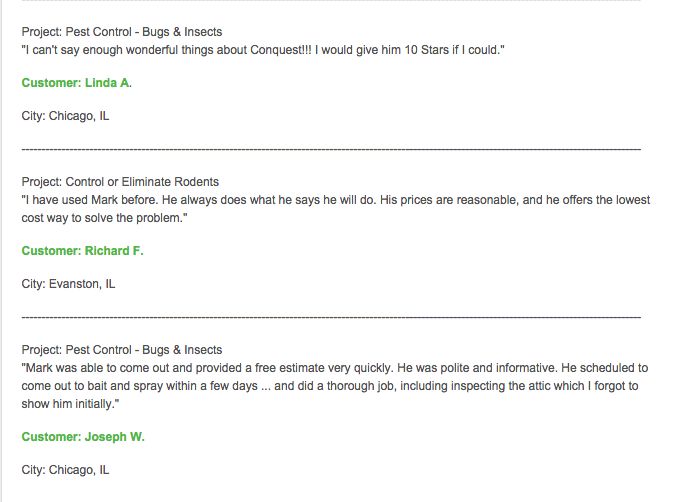Image resolution: width=676 pixels, height=502 pixels.
Task: Click the line starting "Mark was able to come out"
Action: point(335,368)
